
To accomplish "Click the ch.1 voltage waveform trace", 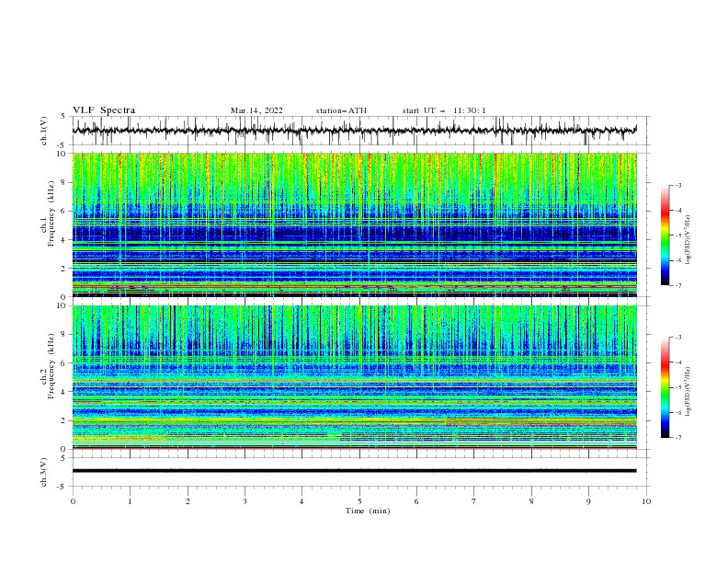I will pyautogui.click(x=354, y=131).
